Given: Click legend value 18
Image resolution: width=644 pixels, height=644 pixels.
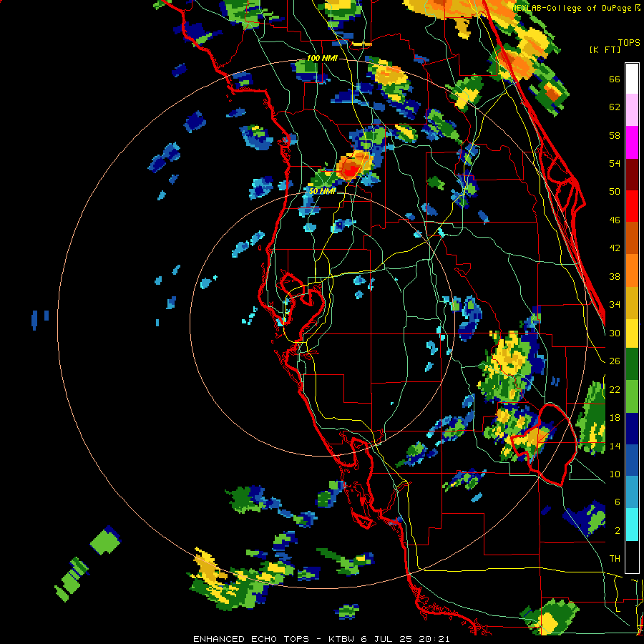Looking at the screenshot, I should [x=615, y=417].
